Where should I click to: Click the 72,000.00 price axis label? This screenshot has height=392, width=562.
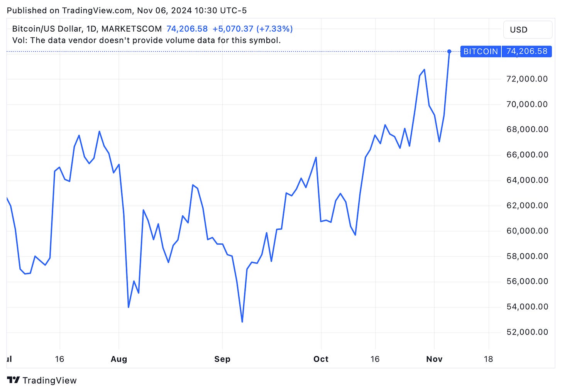[x=527, y=79]
